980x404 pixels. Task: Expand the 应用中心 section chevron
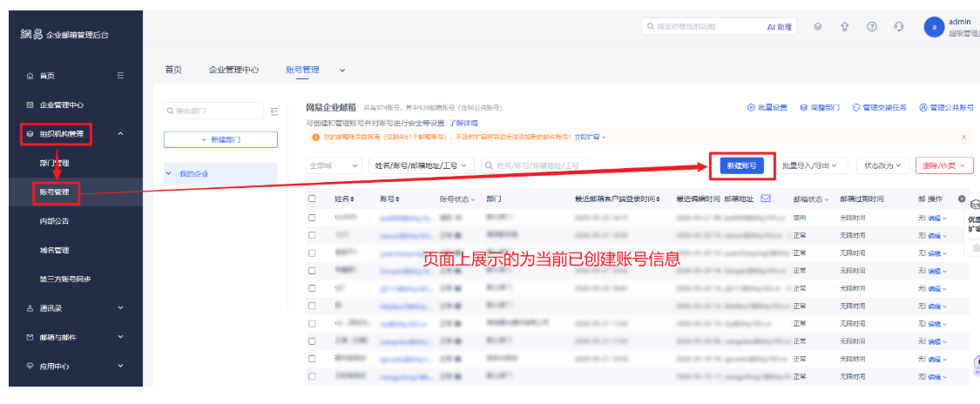click(x=120, y=366)
